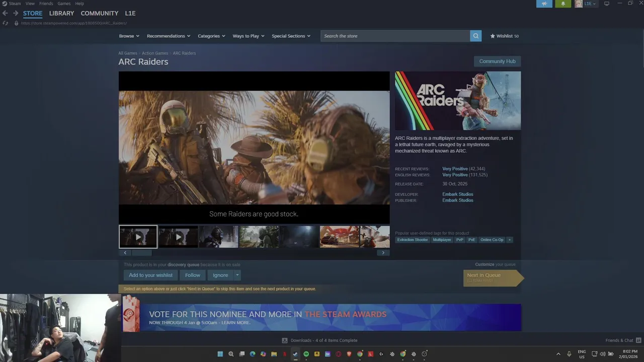
Task: Switch to the LIBRARY tab
Action: click(x=61, y=13)
